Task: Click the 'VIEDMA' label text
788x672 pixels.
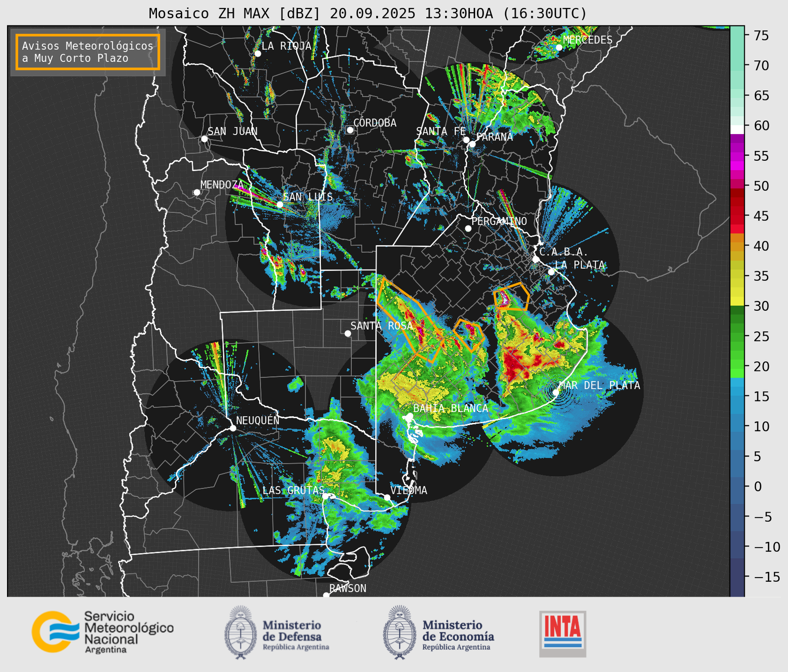Action: tap(409, 490)
